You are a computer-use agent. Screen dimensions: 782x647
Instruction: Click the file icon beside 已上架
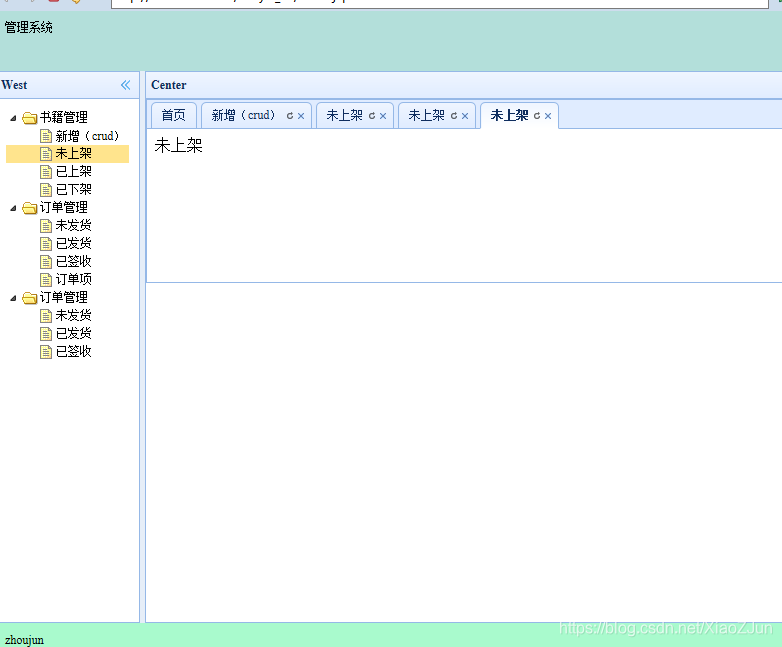[x=46, y=172]
